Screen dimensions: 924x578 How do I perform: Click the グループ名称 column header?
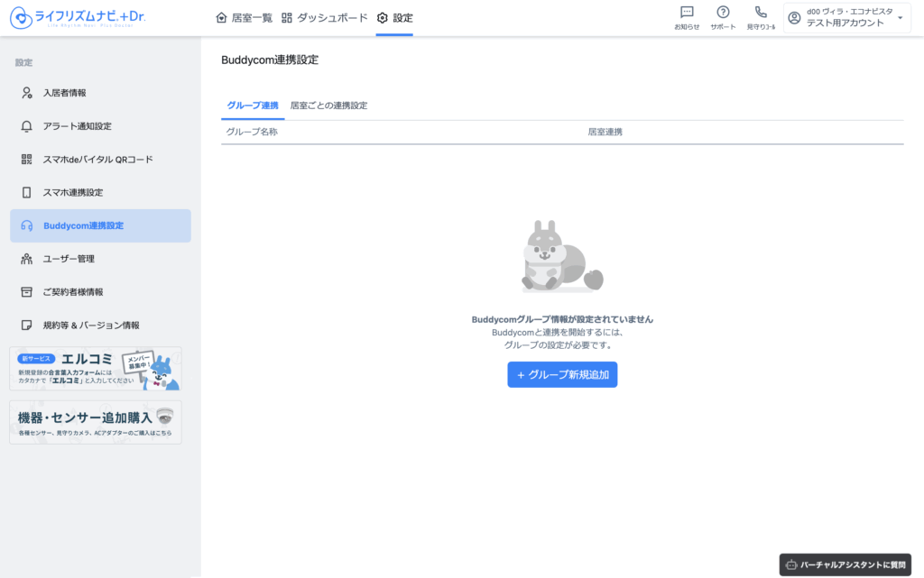(252, 132)
